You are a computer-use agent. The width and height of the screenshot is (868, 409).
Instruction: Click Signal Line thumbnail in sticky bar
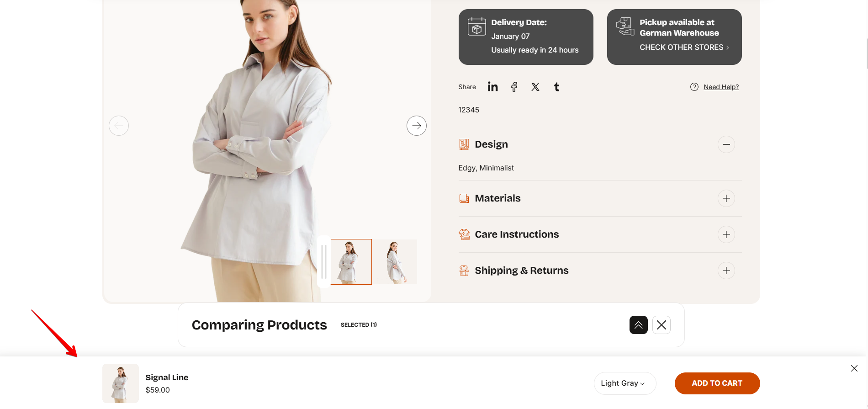pos(121,383)
